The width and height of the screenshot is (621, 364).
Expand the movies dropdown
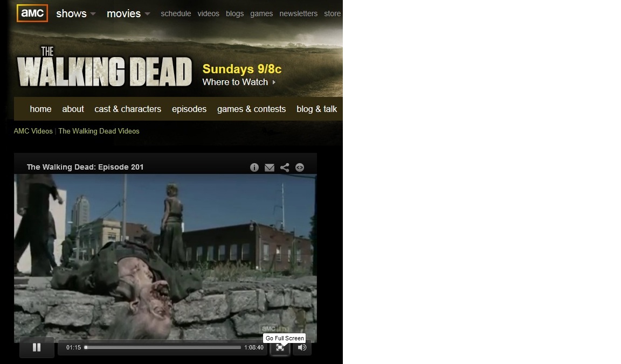click(x=128, y=13)
